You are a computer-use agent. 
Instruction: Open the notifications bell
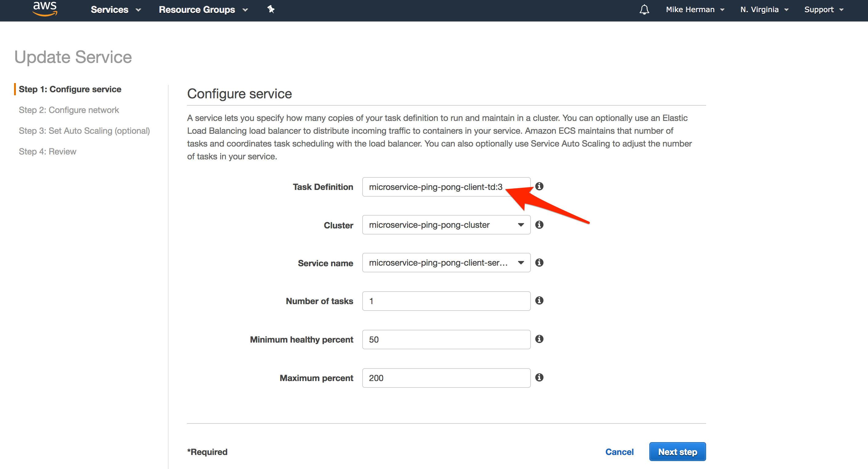click(644, 9)
